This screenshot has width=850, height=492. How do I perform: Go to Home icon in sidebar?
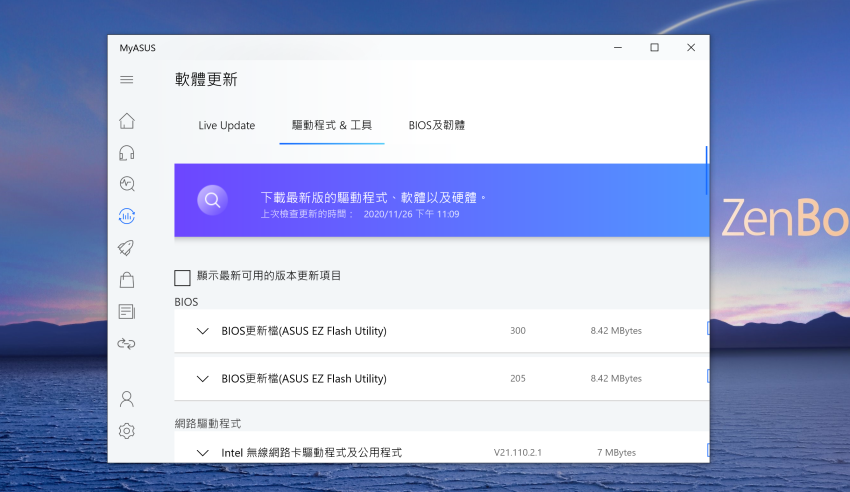click(127, 121)
